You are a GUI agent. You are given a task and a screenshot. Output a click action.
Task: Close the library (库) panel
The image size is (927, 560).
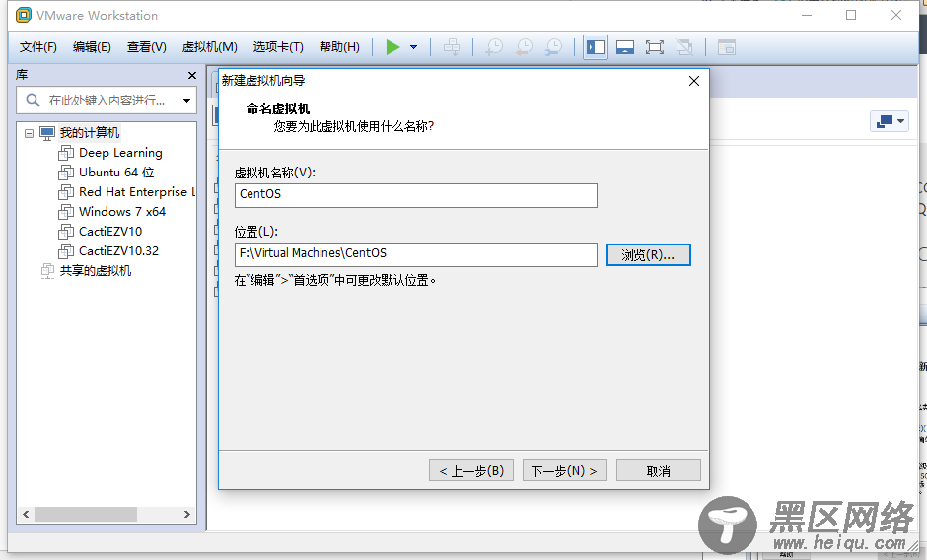(191, 75)
